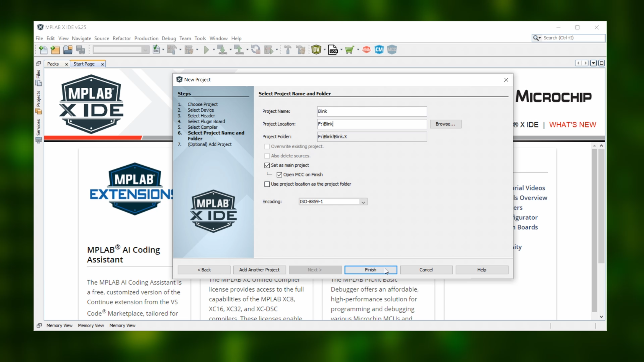Click the New Project toolbar icon
The height and width of the screenshot is (362, 644).
pos(55,50)
